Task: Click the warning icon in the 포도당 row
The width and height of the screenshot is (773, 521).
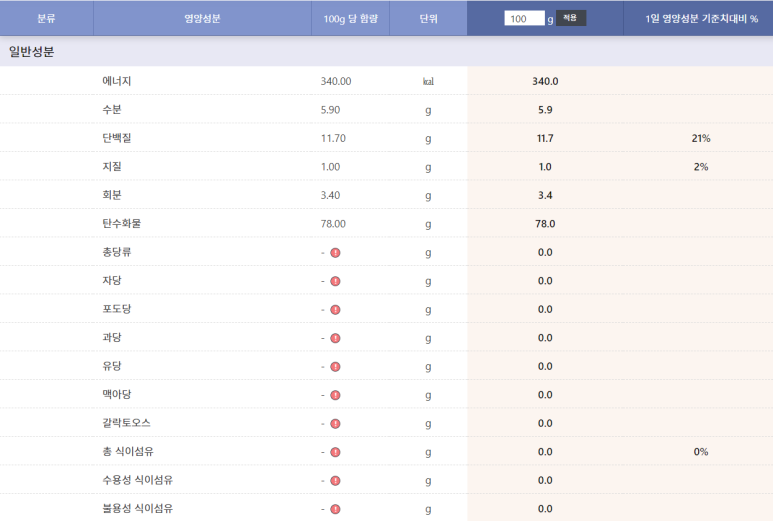Action: [335, 310]
